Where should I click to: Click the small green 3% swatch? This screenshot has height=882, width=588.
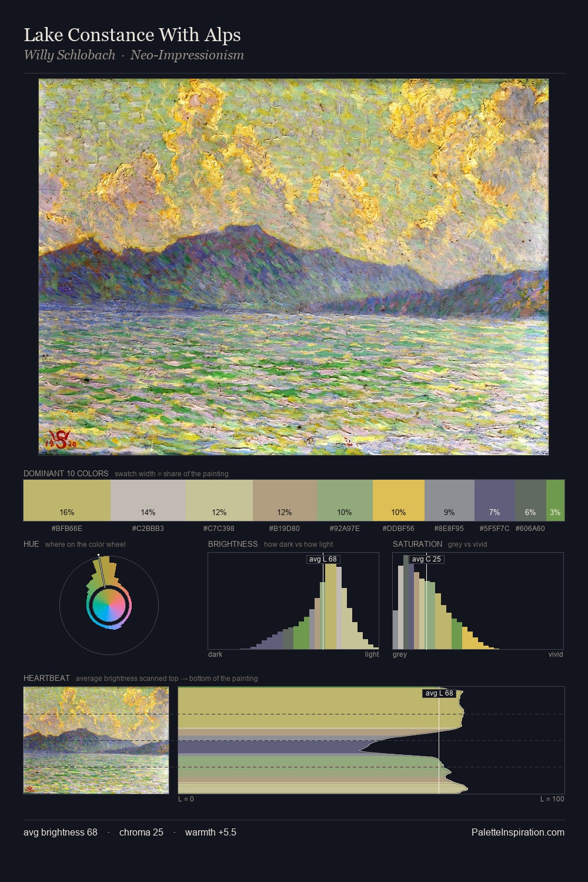[x=555, y=500]
